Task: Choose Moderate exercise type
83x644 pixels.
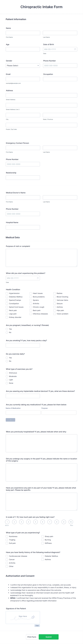Action: pyautogui.click(x=7, y=376)
